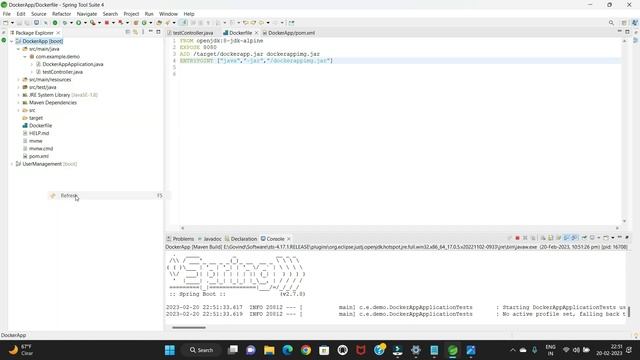
Task: Maximize the editor area
Action: pyautogui.click(x=627, y=32)
